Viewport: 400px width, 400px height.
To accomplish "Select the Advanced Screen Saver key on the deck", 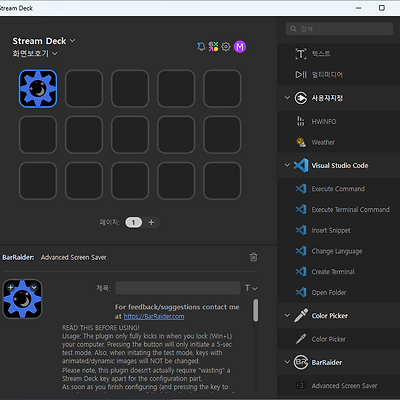I will coord(38,89).
